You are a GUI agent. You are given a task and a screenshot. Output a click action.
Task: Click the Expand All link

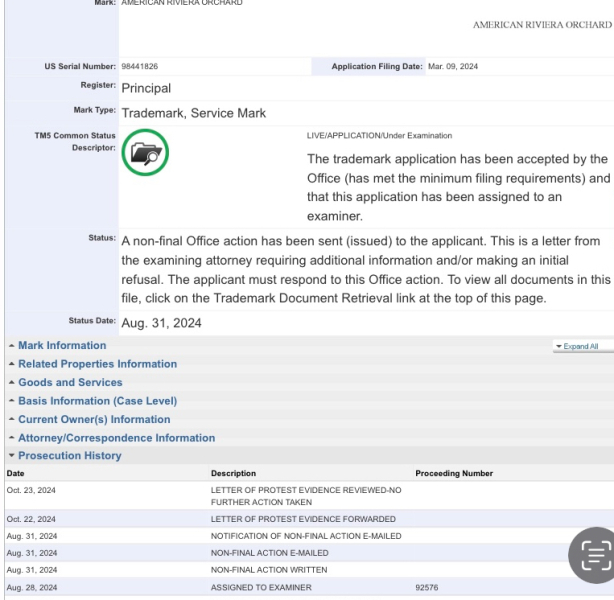(x=580, y=347)
